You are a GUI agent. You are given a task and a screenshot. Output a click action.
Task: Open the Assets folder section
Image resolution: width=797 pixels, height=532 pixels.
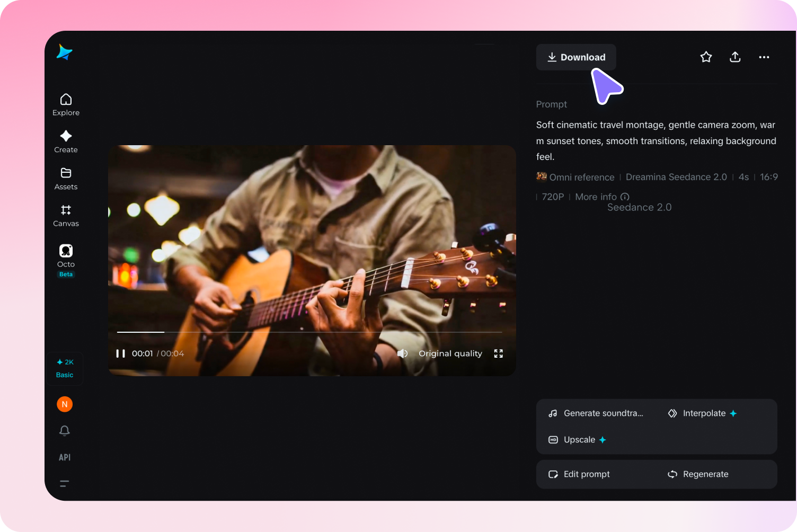tap(66, 179)
